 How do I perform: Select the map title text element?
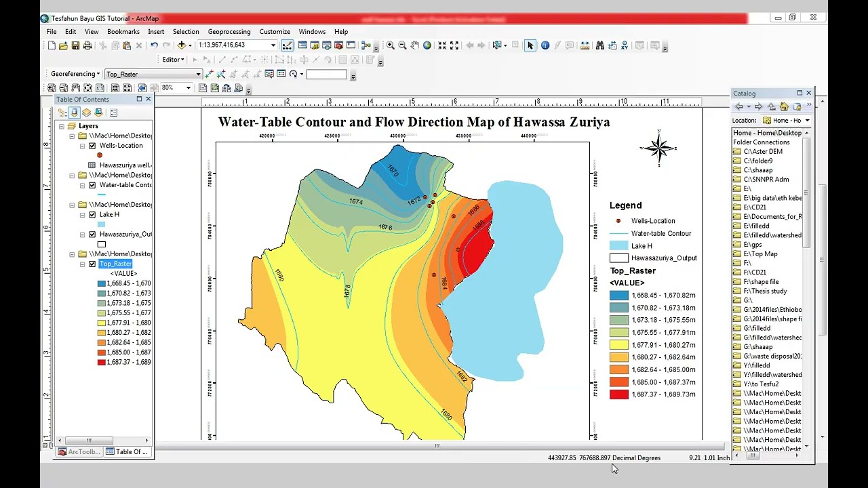414,123
